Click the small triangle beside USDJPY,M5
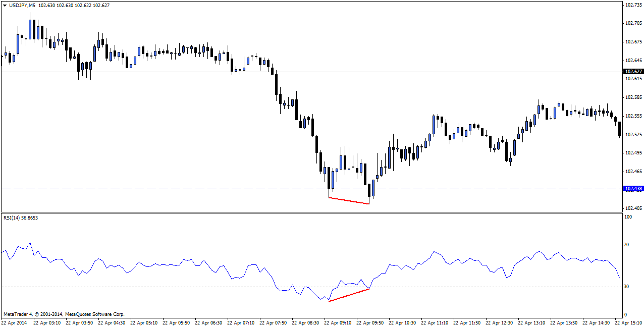Screen dimensions: 644x327 [x=5, y=5]
